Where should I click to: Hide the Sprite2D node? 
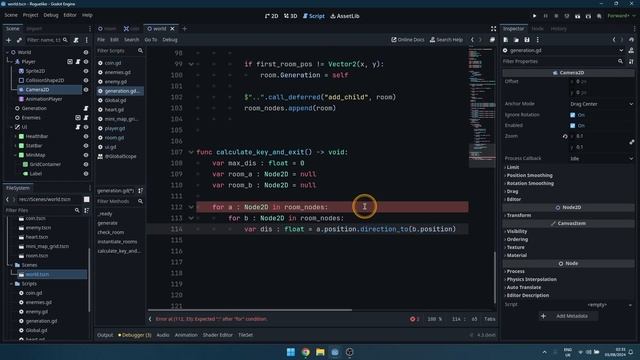86,71
